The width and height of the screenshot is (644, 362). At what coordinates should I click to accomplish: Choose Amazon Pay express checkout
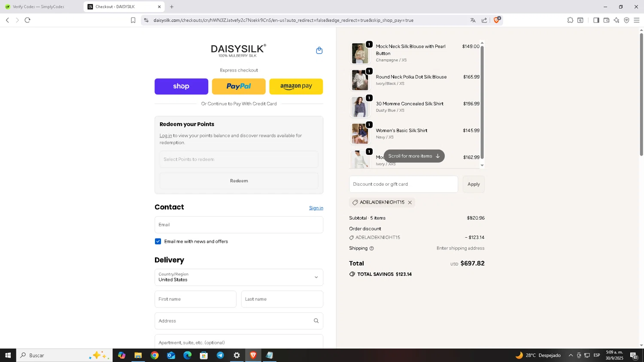[x=296, y=86]
